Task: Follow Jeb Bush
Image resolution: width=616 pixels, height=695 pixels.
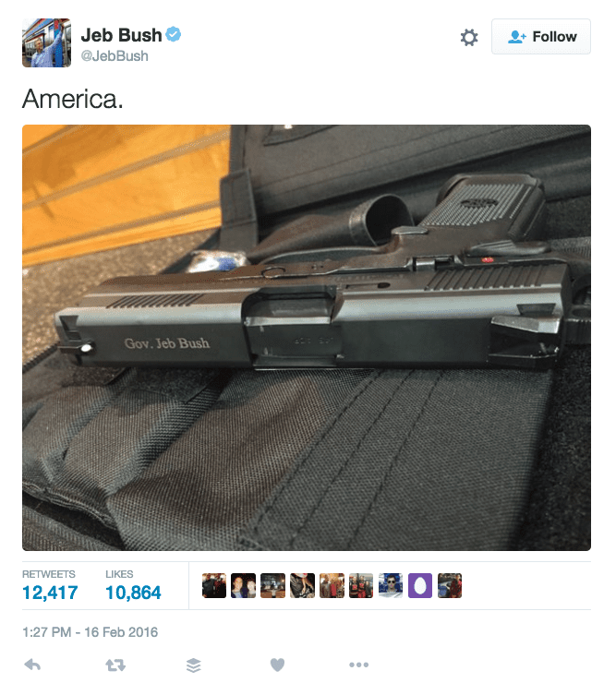Action: pos(541,36)
